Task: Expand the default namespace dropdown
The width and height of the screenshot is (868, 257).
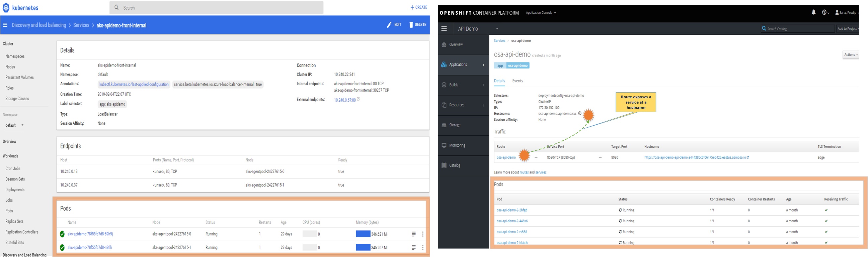Action: click(22, 125)
